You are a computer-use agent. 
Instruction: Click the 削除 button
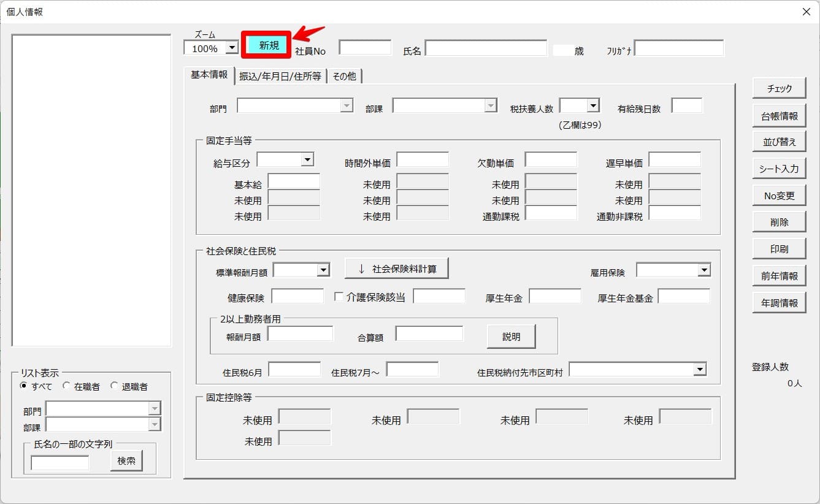pyautogui.click(x=780, y=222)
